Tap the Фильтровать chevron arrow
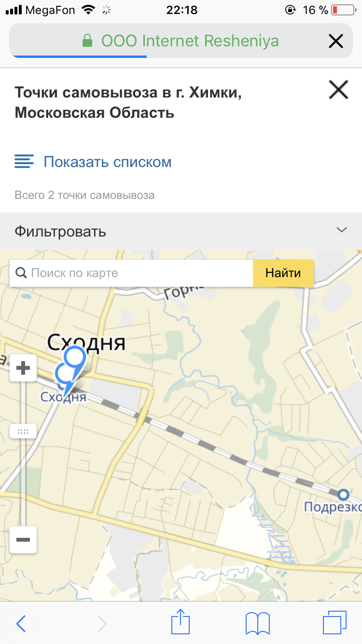Screen dimensions: 362x644 [342, 230]
